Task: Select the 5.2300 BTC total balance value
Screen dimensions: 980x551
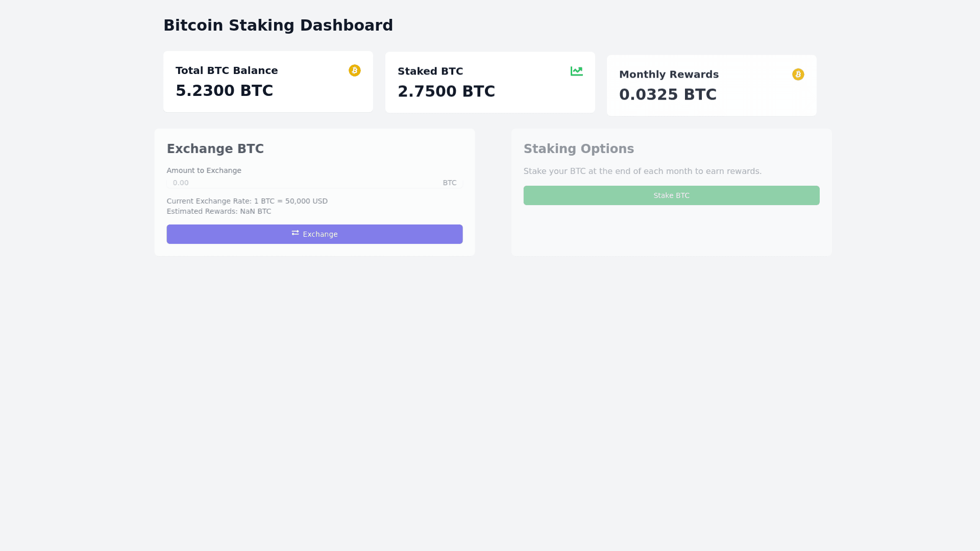Action: [224, 90]
